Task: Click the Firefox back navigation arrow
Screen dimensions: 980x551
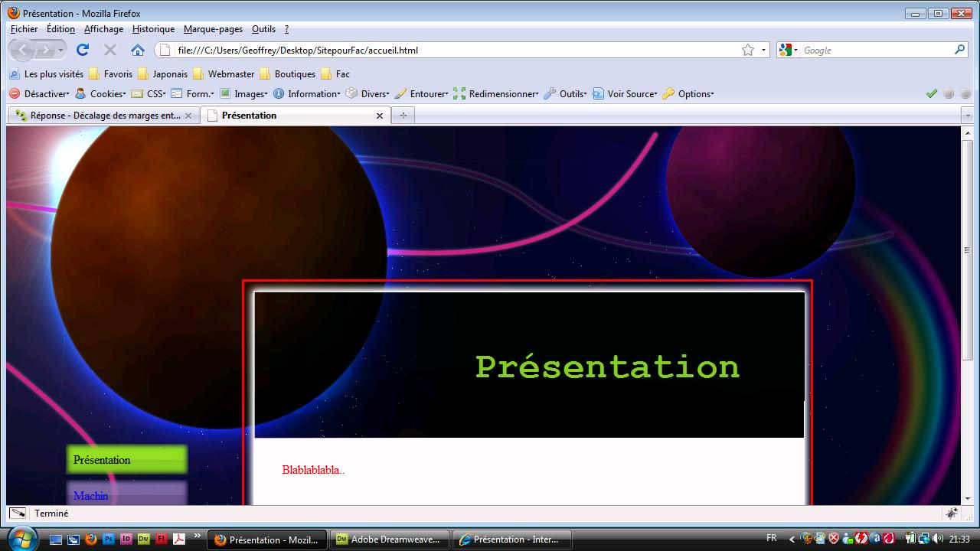Action: 23,50
